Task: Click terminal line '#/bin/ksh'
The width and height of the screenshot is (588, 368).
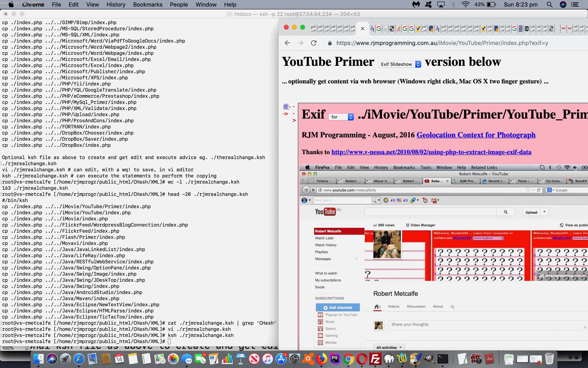Action: click(15, 200)
